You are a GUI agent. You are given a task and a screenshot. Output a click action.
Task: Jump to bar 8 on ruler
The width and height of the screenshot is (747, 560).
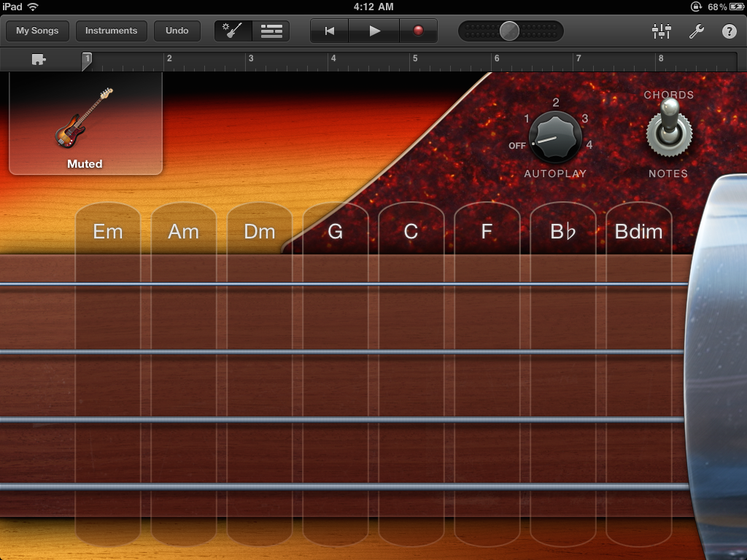coord(661,58)
